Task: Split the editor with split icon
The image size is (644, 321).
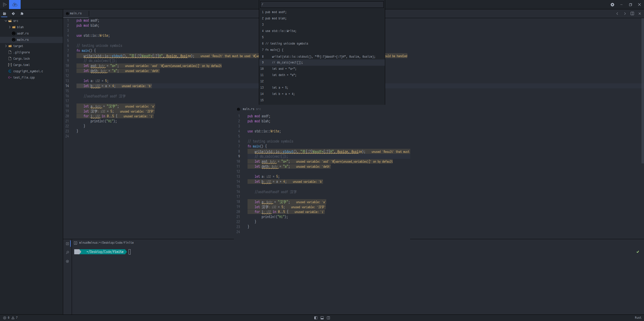Action: tap(632, 14)
